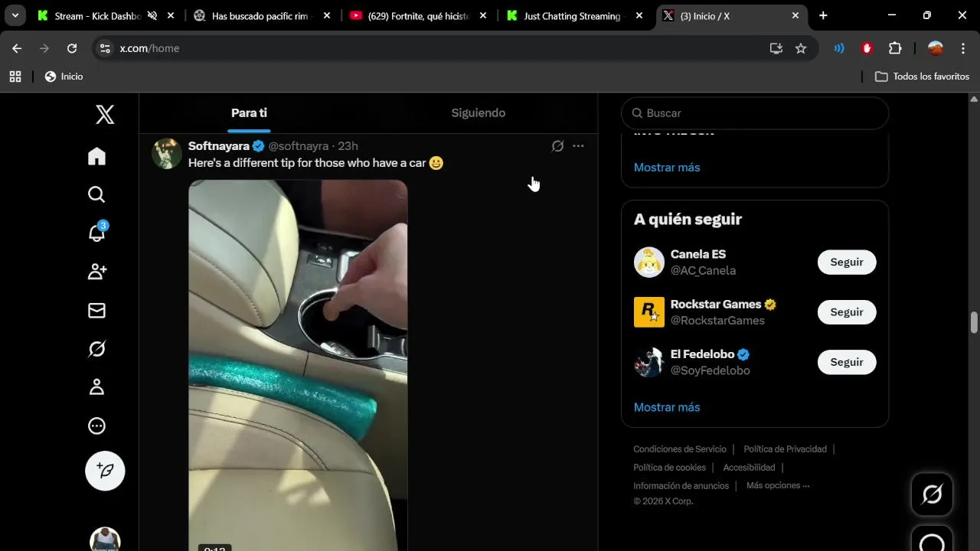Open new browser tab with plus
The image size is (980, 551).
pyautogui.click(x=823, y=15)
